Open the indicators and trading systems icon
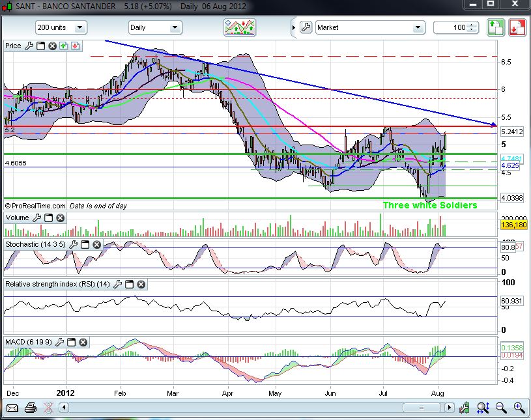This screenshot has height=420, width=531. coord(240,27)
